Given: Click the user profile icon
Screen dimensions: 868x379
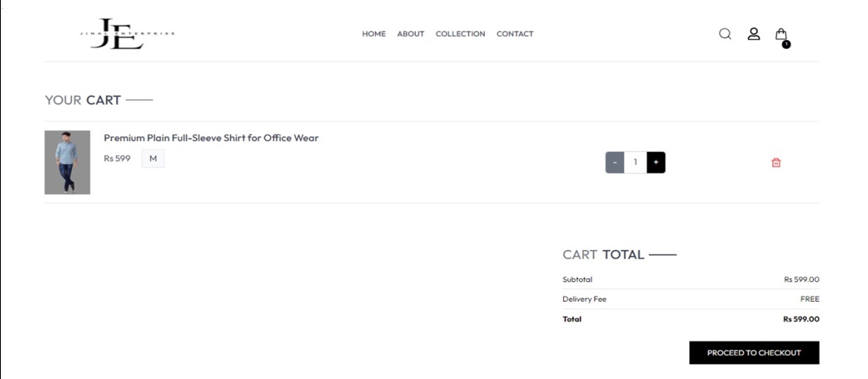Looking at the screenshot, I should 753,34.
